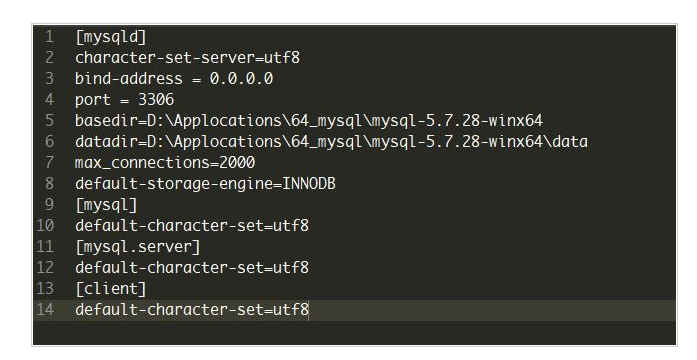Click line 10 default-character-set text
Image resolution: width=697 pixels, height=360 pixels.
[192, 226]
